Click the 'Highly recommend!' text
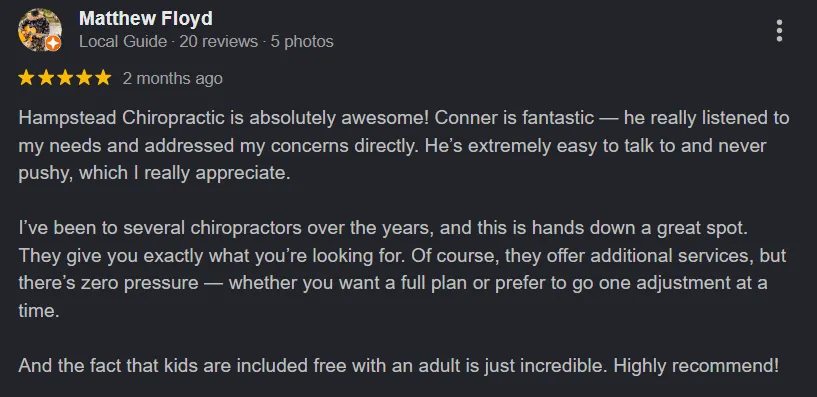The width and height of the screenshot is (817, 397). 696,366
